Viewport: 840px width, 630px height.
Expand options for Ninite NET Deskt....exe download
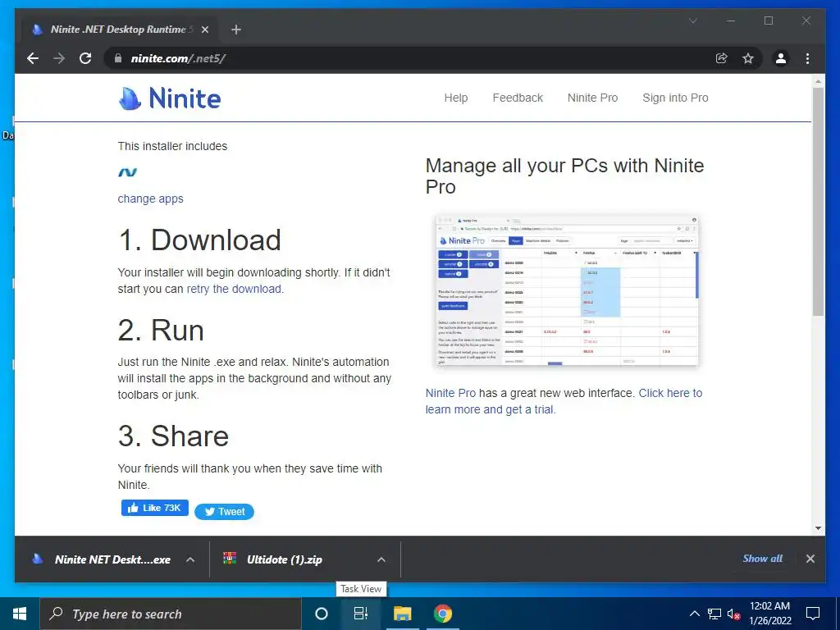tap(190, 559)
